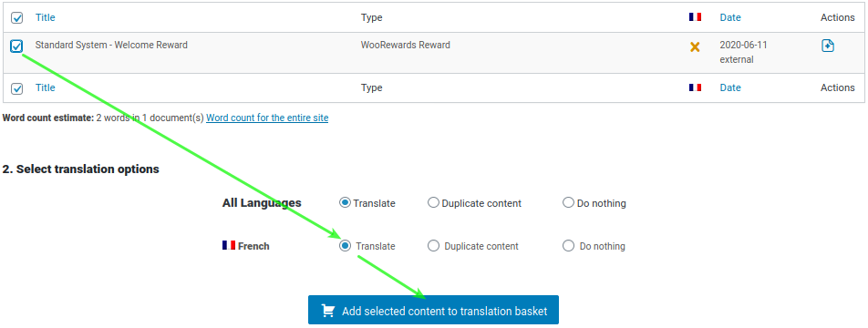Toggle the select-all checkbox in the bottom header
Viewport: 868px width, 328px height.
pyautogui.click(x=17, y=88)
